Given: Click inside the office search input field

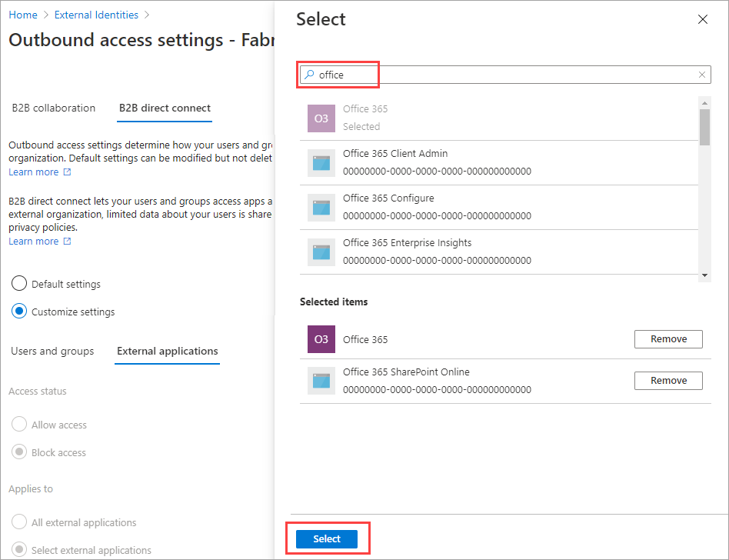Looking at the screenshot, I should pos(354,74).
